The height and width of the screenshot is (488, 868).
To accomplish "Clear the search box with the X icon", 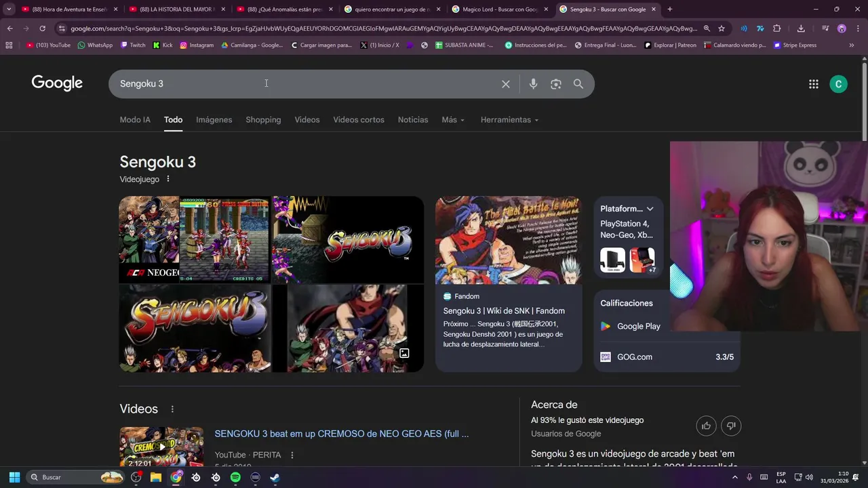I will (505, 84).
